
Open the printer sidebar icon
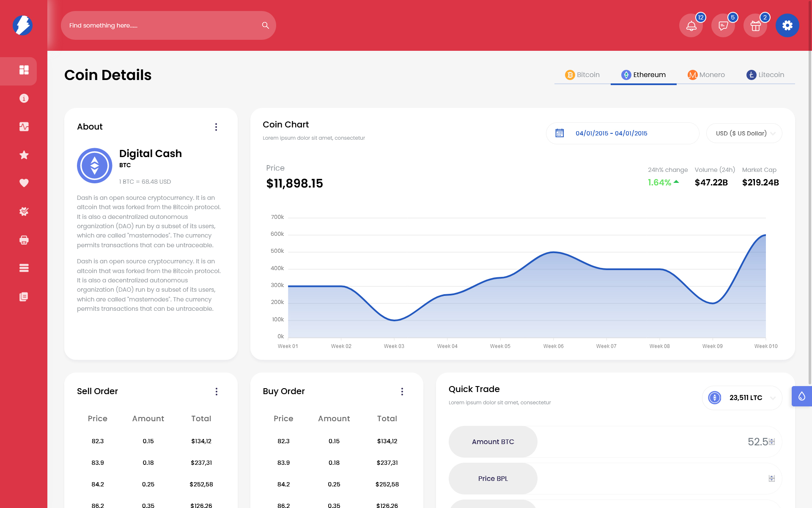point(24,240)
